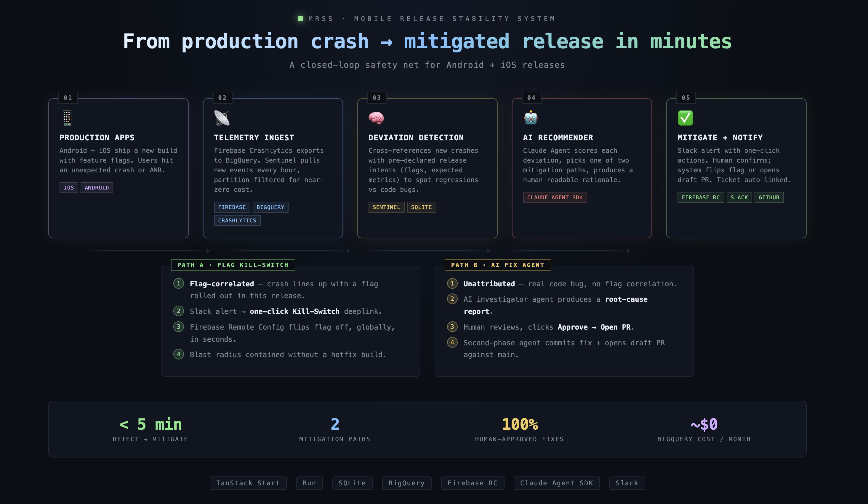Click the CLAUDE AGENT SDK tag

(555, 197)
